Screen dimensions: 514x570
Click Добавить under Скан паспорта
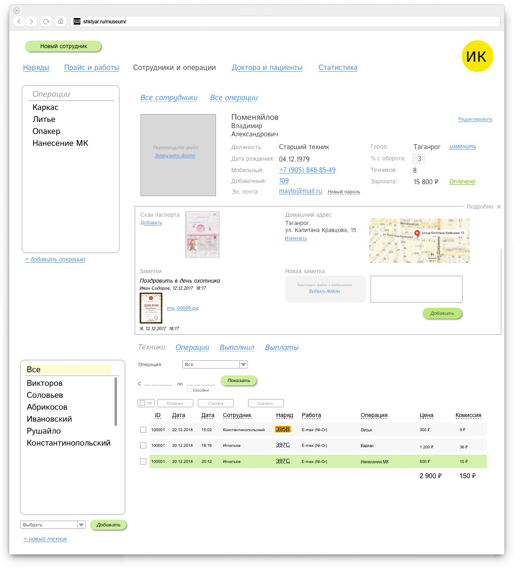pos(151,223)
